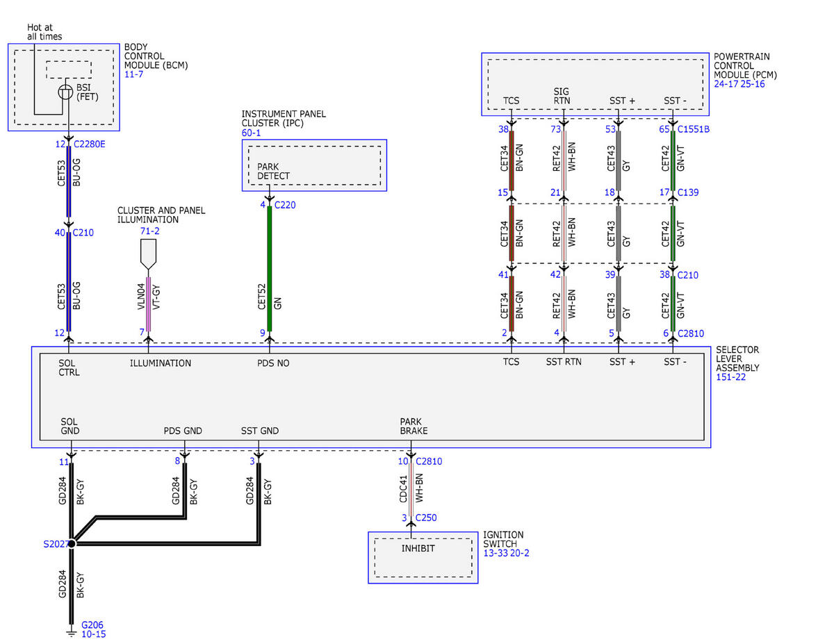Click the PARK BRAKE terminal label
834x644 pixels.
(x=414, y=426)
